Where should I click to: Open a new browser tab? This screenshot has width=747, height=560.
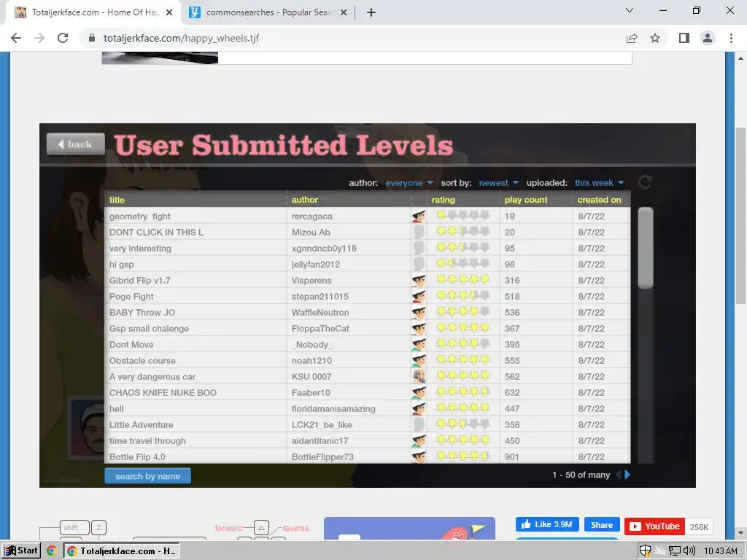pyautogui.click(x=371, y=13)
